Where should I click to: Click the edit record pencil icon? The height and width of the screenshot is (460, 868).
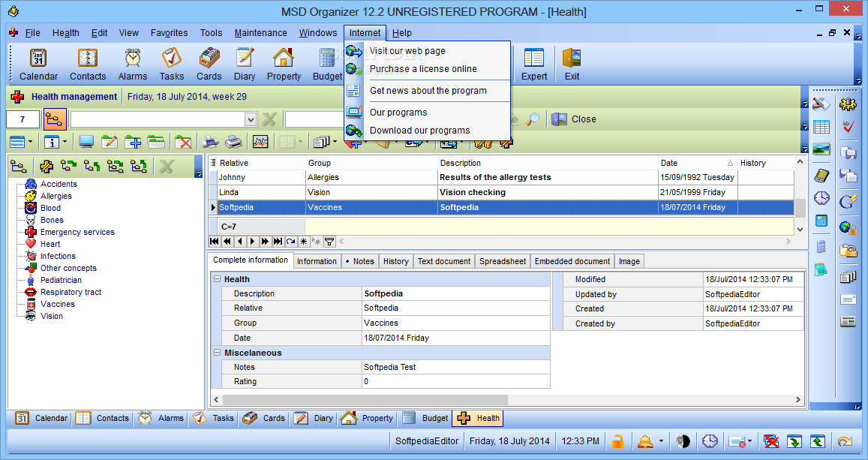(x=110, y=143)
